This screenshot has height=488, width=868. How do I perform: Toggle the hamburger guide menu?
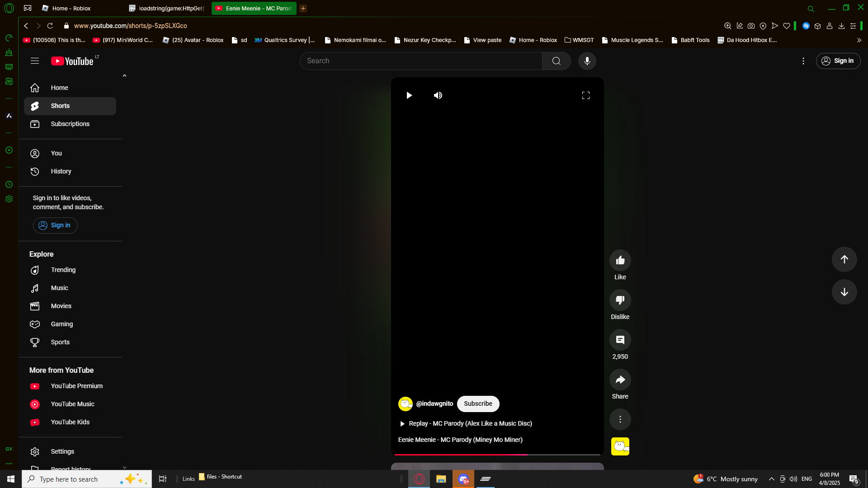35,61
